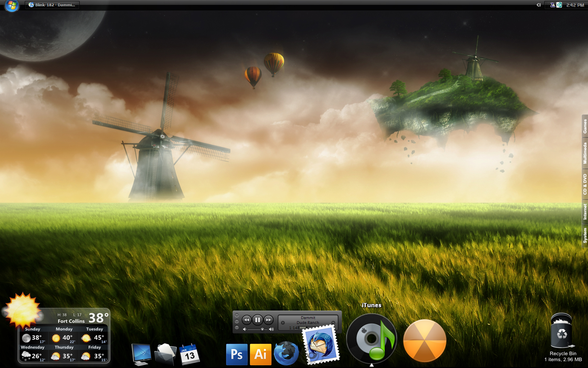588x368 pixels.
Task: Open the Thunderbird mail icon
Action: tap(321, 345)
